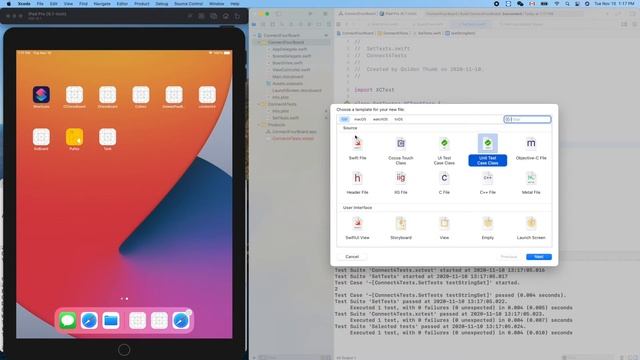This screenshot has height=360, width=640.
Task: Open Messages in the simulator dock
Action: 67,320
